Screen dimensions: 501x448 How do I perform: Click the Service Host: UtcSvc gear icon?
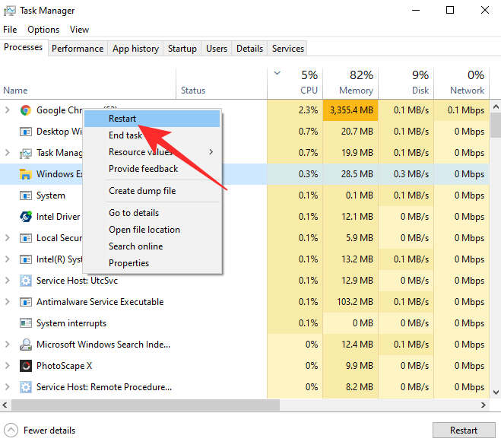25,281
